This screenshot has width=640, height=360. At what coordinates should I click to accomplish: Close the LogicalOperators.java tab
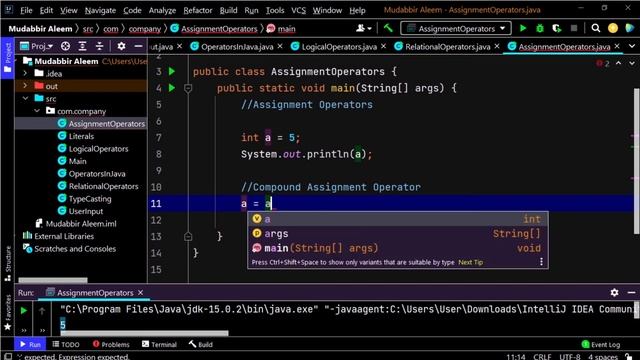click(383, 46)
